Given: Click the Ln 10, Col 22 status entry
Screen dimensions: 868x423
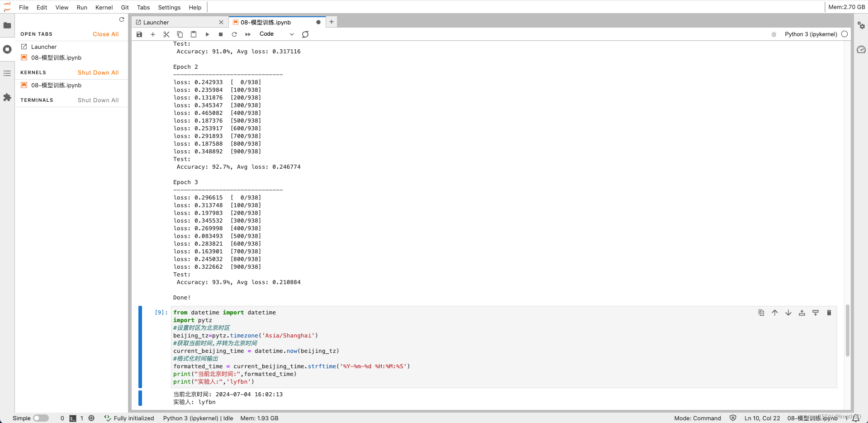Looking at the screenshot, I should click(x=762, y=418).
